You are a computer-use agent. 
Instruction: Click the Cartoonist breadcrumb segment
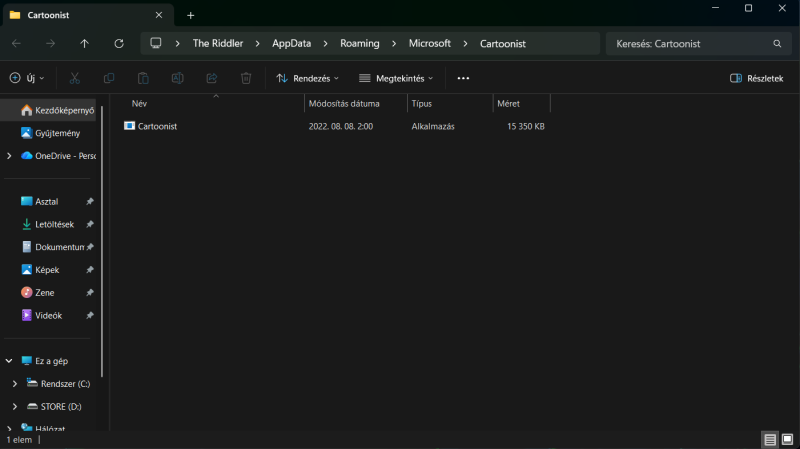click(x=503, y=44)
